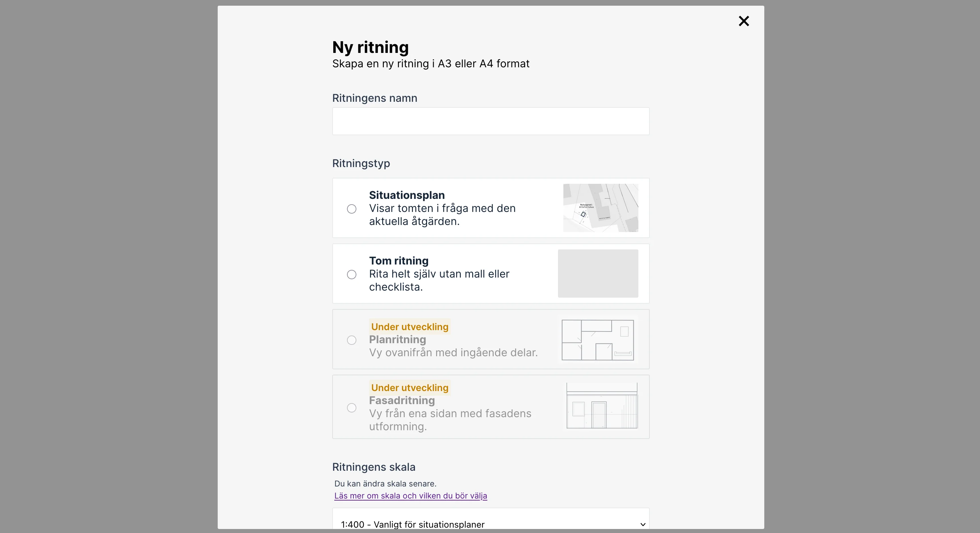The width and height of the screenshot is (980, 533).
Task: Click 'Vy ovanifrån med ingående delar.' text
Action: coord(453,353)
